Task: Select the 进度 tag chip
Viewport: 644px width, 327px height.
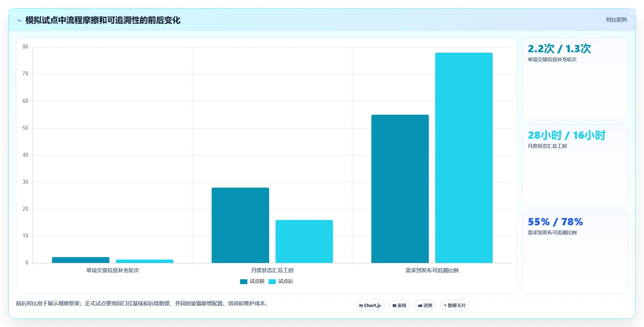Action: click(425, 305)
